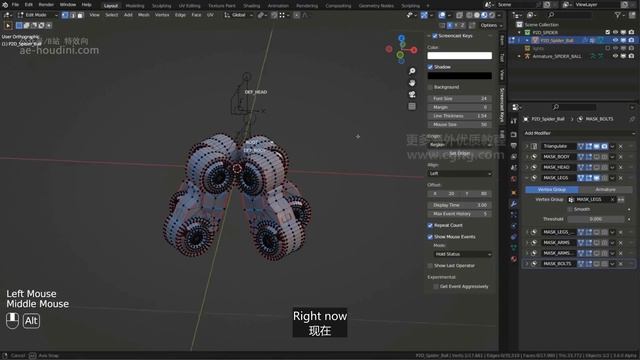Viewport: 640px width, 360px height.
Task: Expand the Triangulate modifier panel
Action: click(527, 146)
